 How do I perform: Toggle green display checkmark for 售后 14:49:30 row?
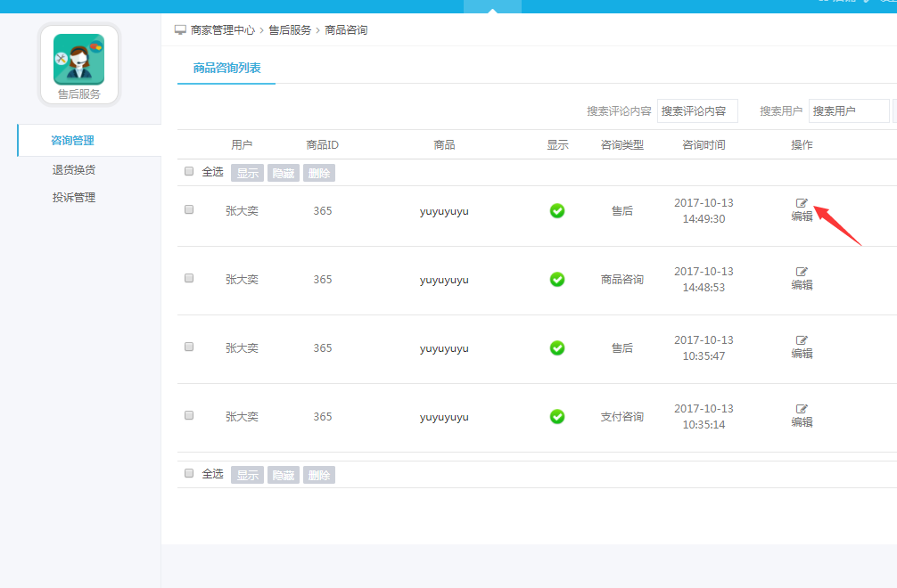[557, 211]
